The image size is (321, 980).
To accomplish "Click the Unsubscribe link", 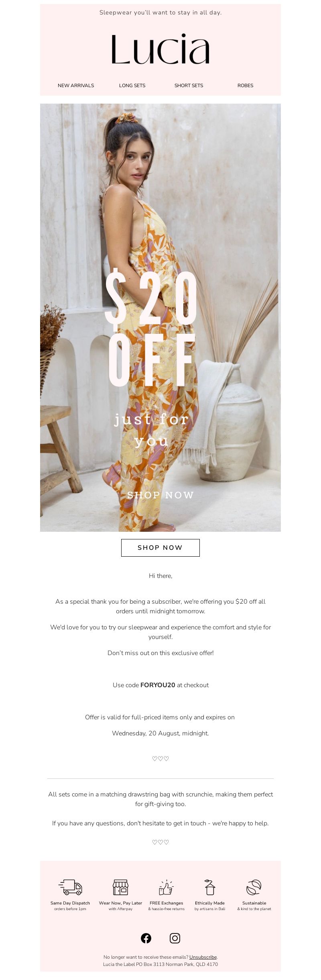I will click(203, 957).
